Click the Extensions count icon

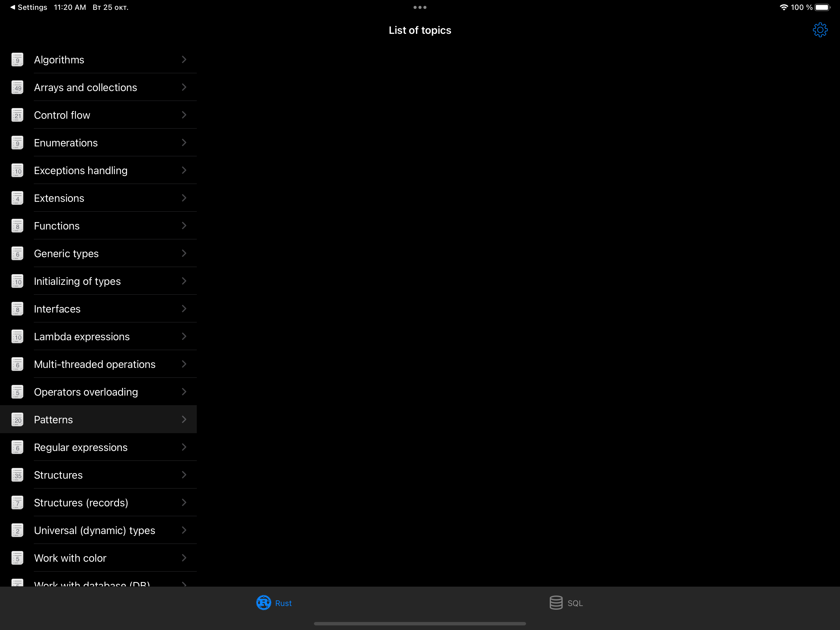(x=18, y=198)
